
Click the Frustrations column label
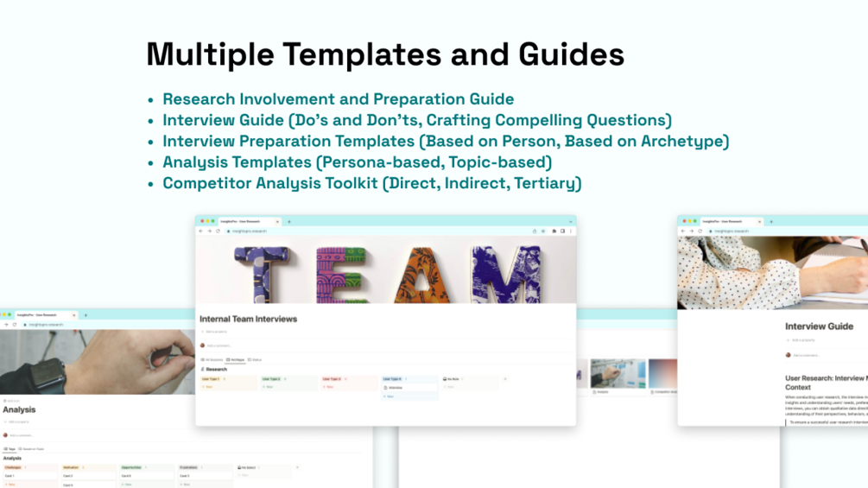[x=189, y=467]
